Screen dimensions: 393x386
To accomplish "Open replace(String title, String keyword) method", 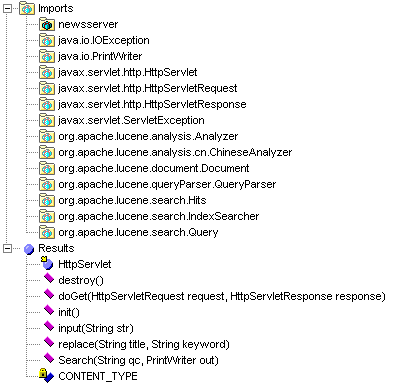I will (144, 344).
